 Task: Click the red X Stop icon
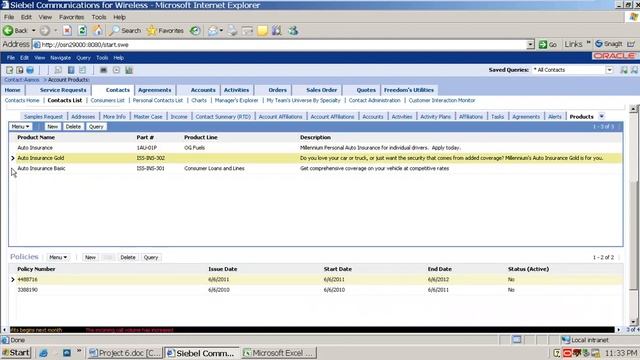67,31
